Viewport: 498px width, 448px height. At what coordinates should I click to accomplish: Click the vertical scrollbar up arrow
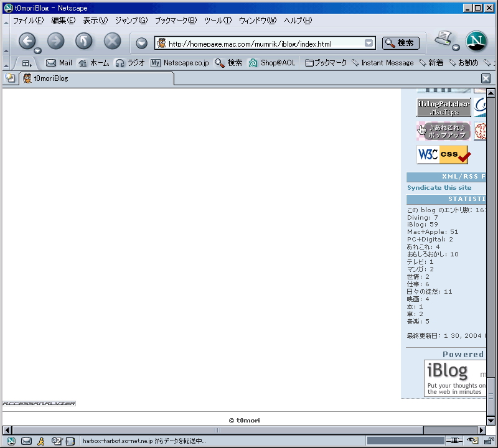pyautogui.click(x=491, y=93)
